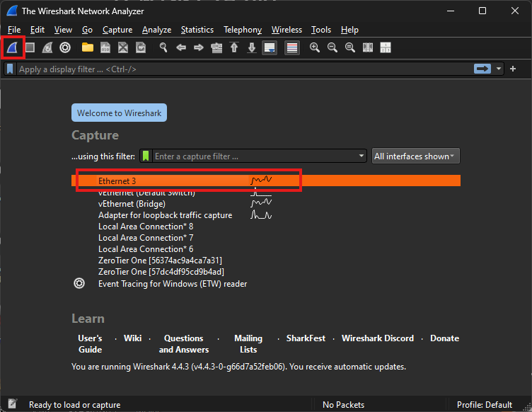This screenshot has width=532, height=412.
Task: Select the vEthernet (Bridge) interface
Action: pyautogui.click(x=266, y=204)
